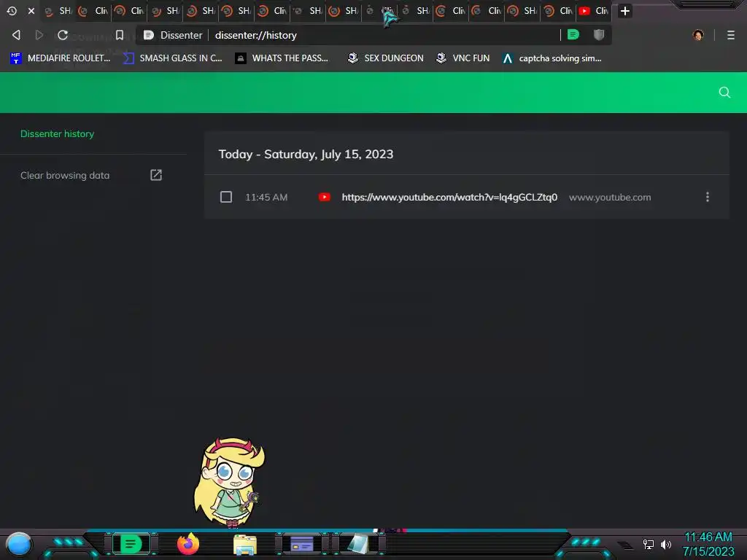This screenshot has height=560, width=747.
Task: Check the 11:45 AM history entry checkbox
Action: coord(226,197)
